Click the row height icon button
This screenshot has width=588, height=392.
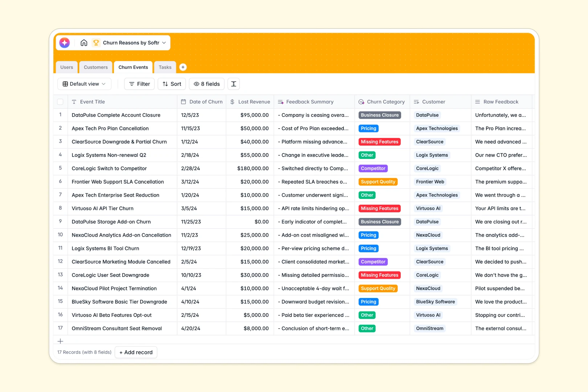coord(234,84)
